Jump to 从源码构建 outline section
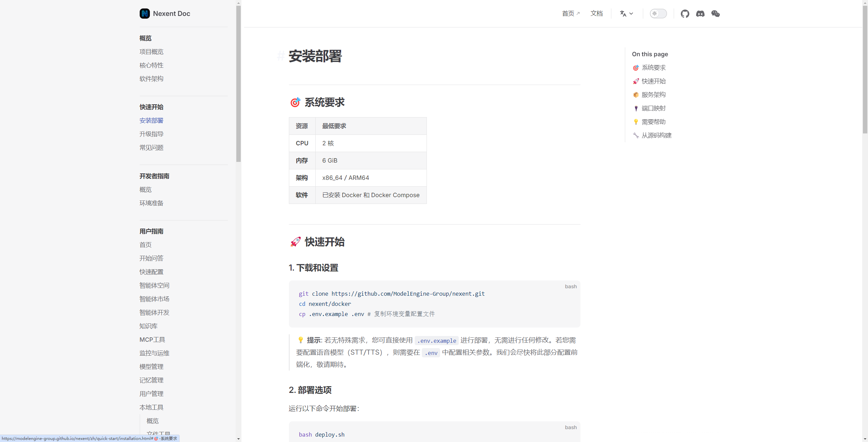The width and height of the screenshot is (868, 442). [x=656, y=135]
